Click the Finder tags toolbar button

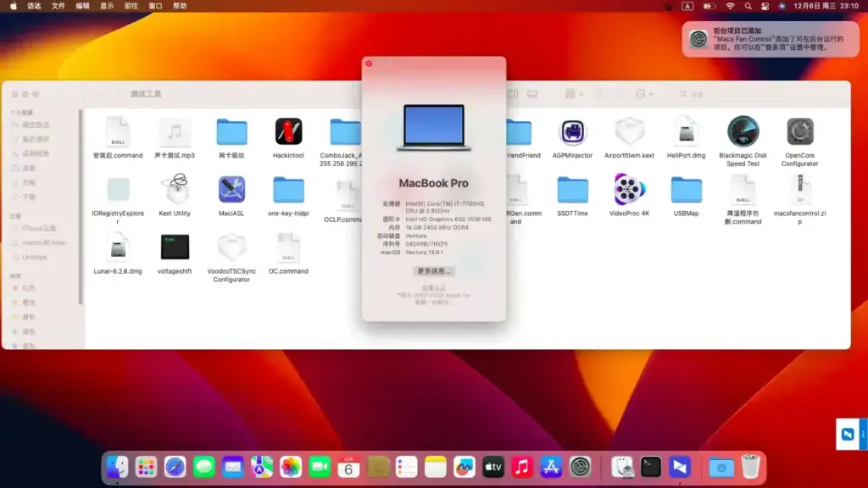coord(620,94)
